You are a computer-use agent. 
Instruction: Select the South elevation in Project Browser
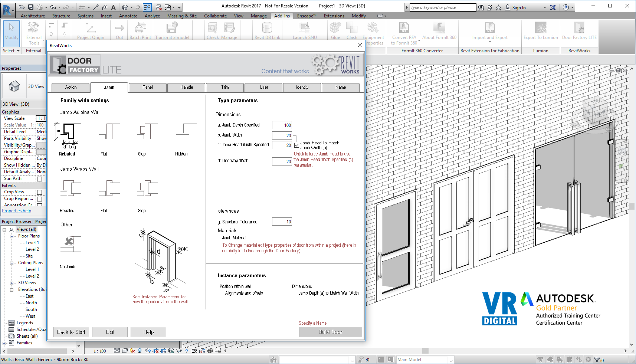coord(31,309)
